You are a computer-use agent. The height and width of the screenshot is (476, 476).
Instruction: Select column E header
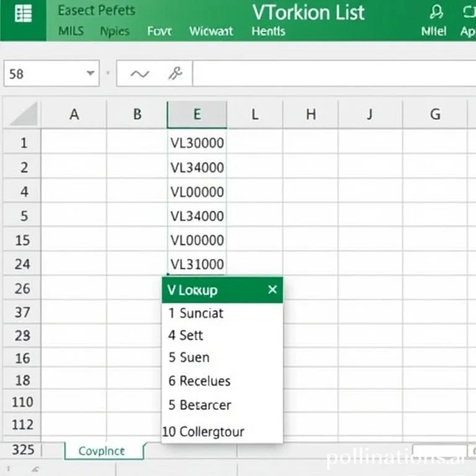click(x=197, y=115)
